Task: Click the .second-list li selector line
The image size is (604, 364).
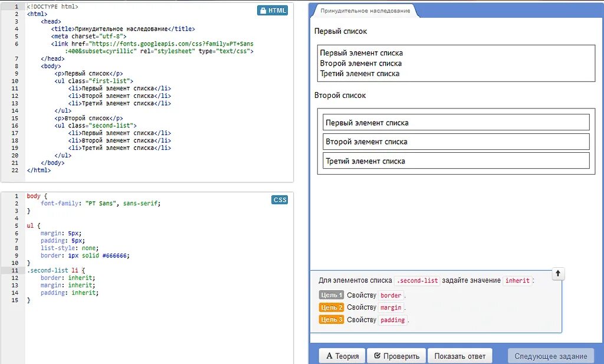Action: [56, 270]
